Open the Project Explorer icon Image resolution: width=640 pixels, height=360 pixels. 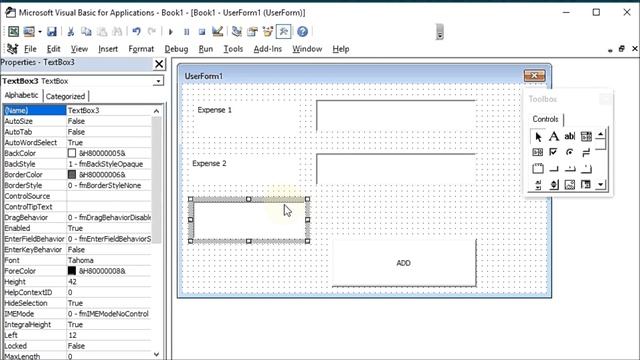tap(237, 31)
